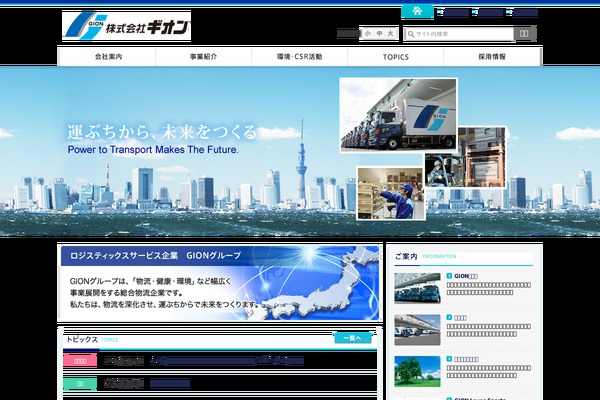The image size is (600, 400).
Task: Click the green category tag in topics list
Action: point(80,384)
